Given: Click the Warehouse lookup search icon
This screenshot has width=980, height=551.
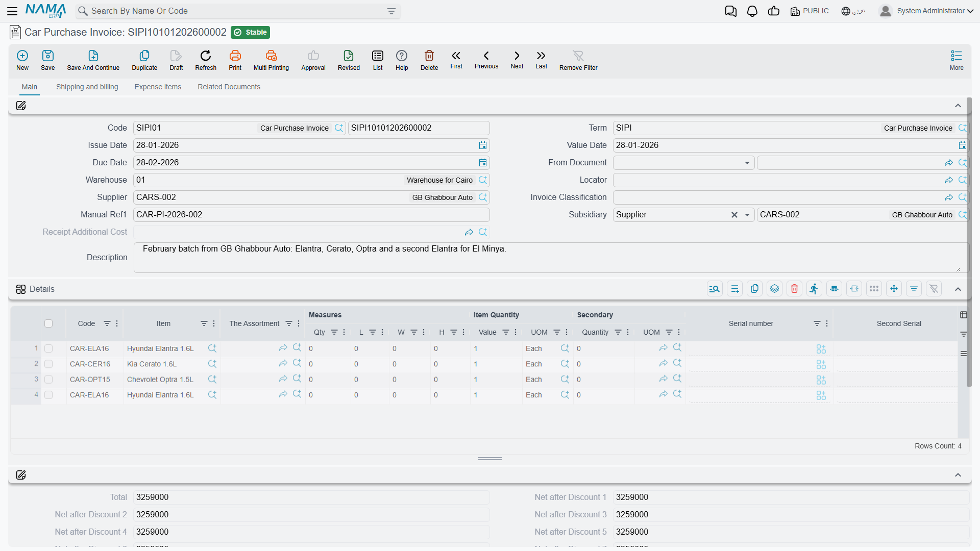Looking at the screenshot, I should coord(483,180).
